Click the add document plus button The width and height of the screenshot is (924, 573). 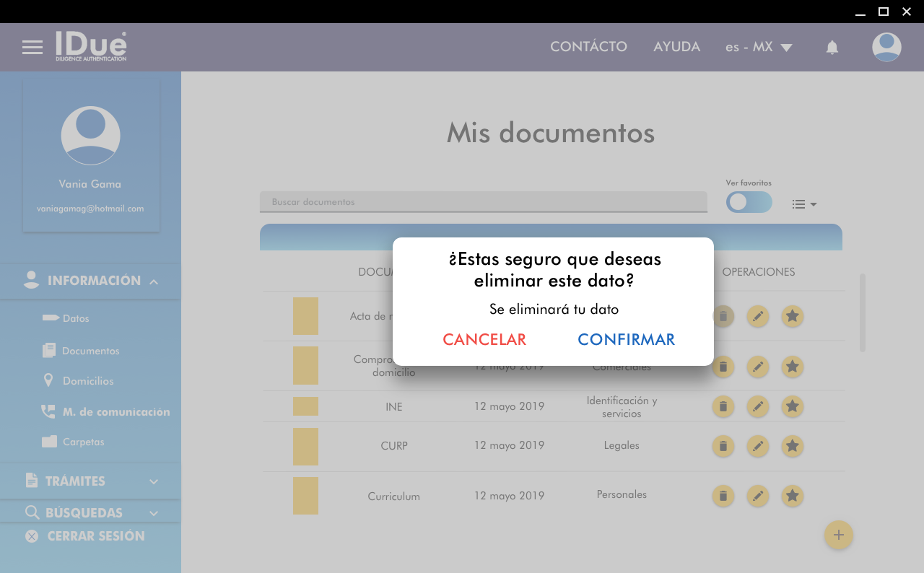(838, 535)
